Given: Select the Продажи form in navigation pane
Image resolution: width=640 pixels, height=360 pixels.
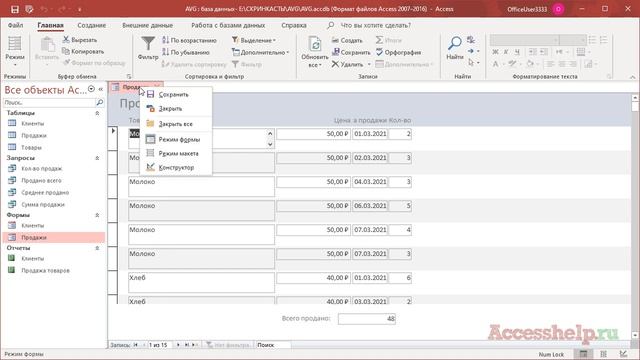Looking at the screenshot, I should click(53, 237).
